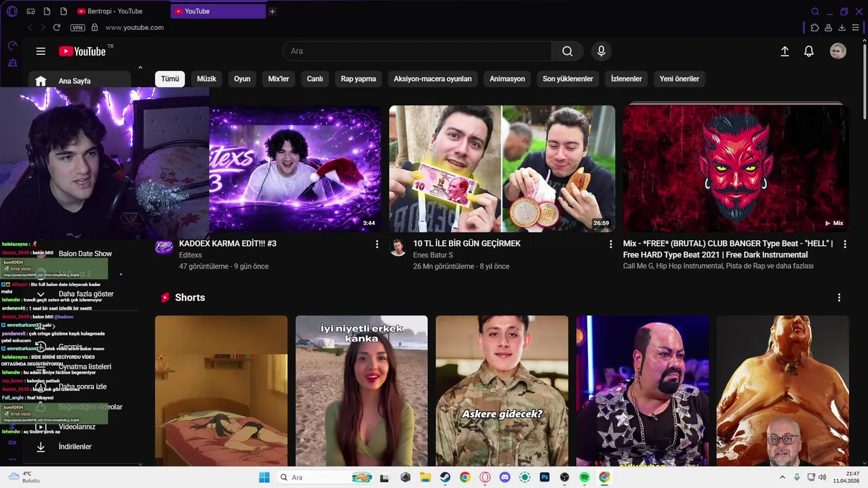Open Photoshop from the taskbar

[545, 477]
